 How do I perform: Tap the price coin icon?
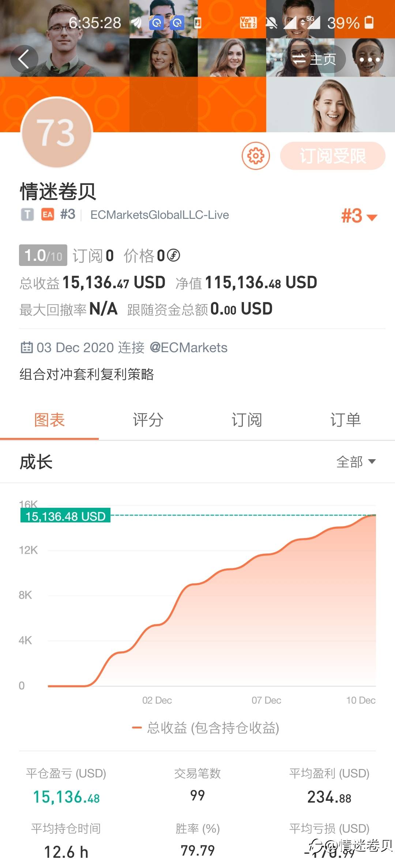173,255
